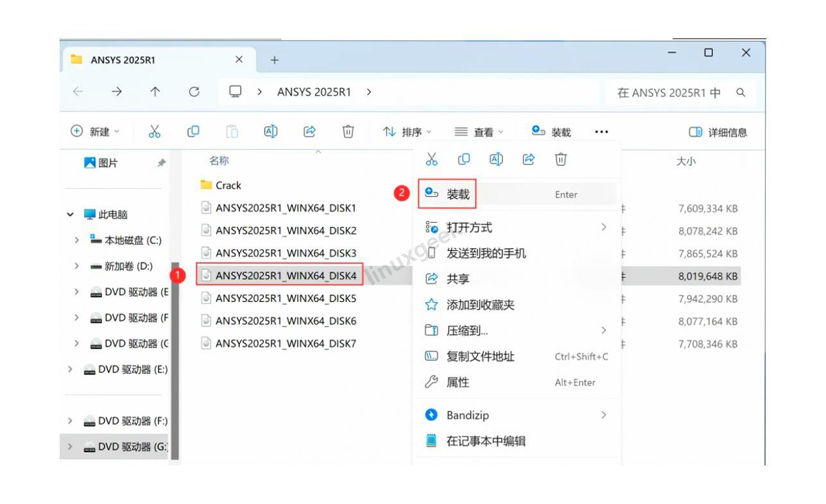Select file ANSYS2025R1_WINX64_DISK7

pos(279,343)
